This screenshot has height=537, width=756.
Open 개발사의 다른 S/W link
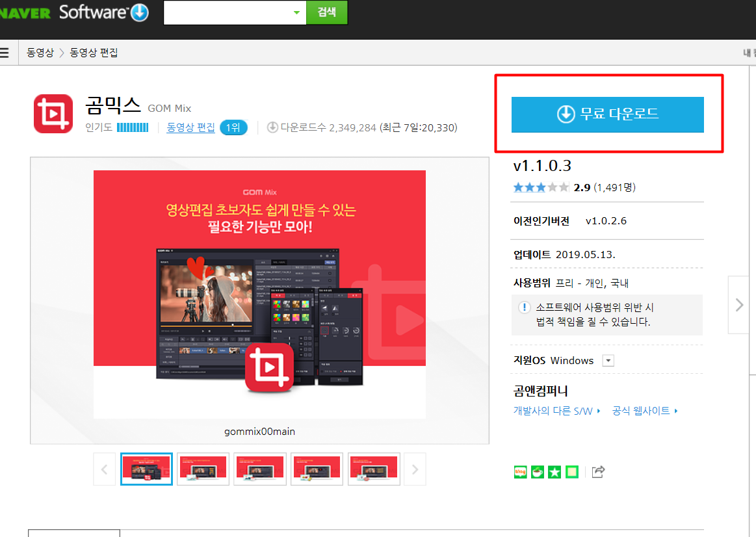click(557, 411)
